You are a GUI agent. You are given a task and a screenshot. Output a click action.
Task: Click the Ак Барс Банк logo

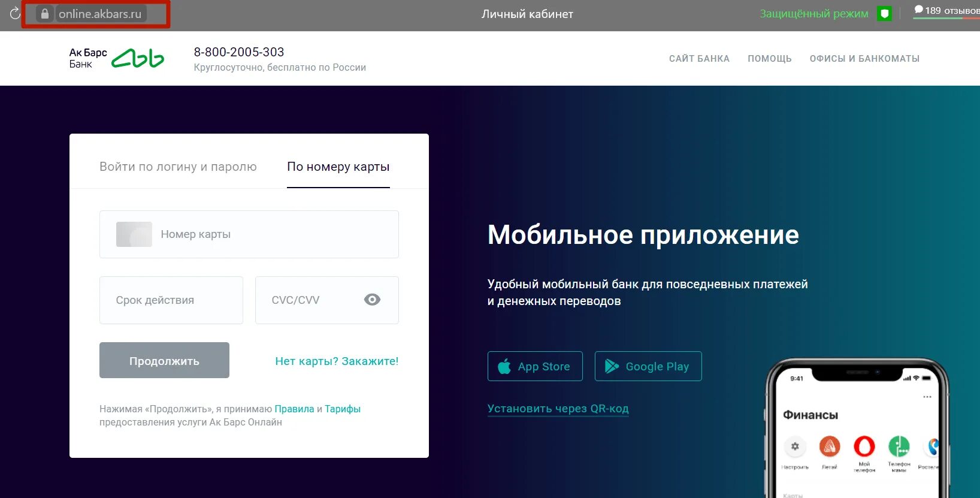[x=117, y=58]
